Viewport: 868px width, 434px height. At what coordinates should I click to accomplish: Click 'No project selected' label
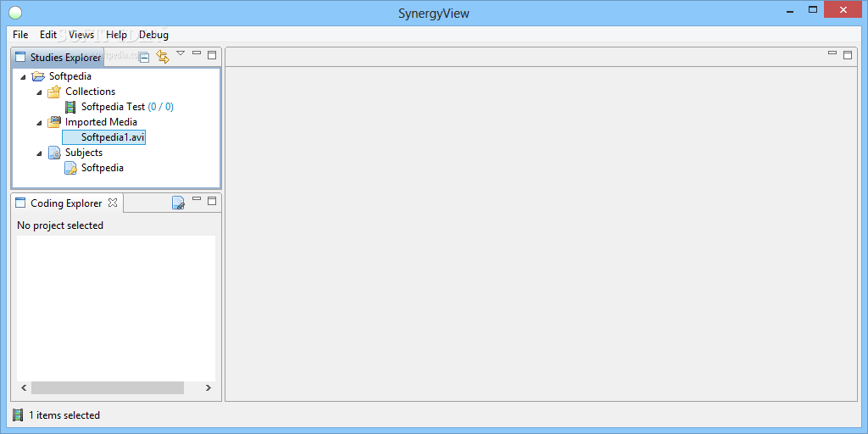click(x=60, y=225)
